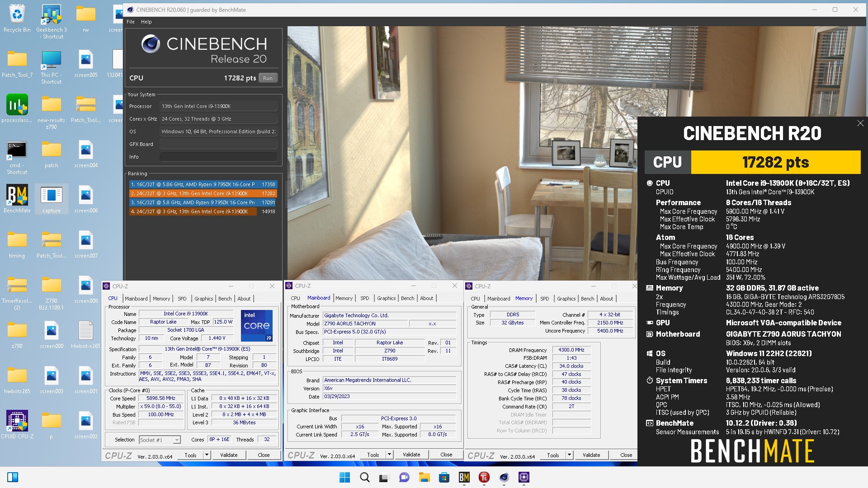This screenshot has width=868, height=488.
Task: Click the Z790 AORUS TACHYON model field
Action: point(365,324)
